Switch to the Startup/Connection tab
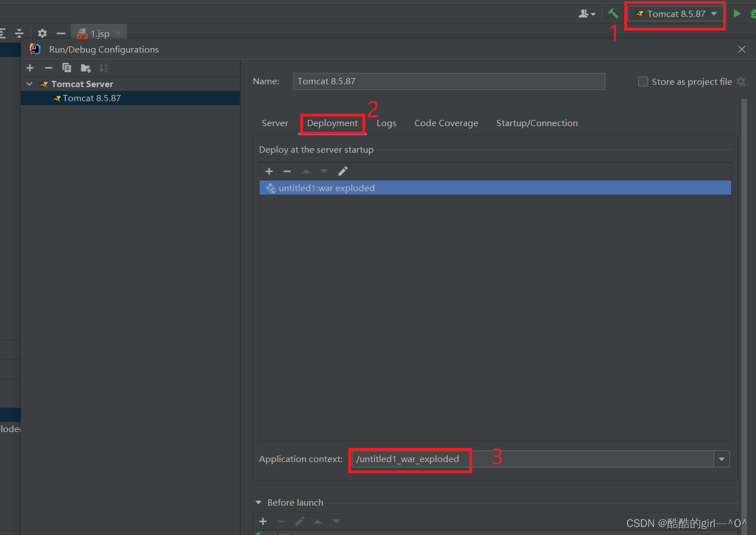 coord(537,123)
